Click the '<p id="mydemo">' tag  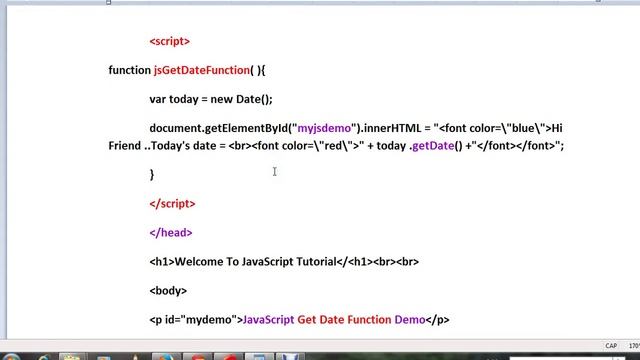tap(196, 320)
